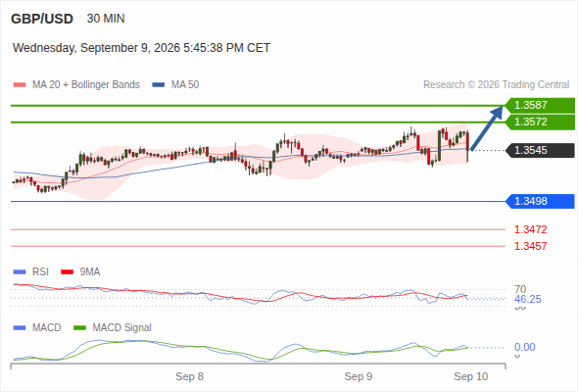Click the 9MA red legend swatch
The width and height of the screenshot is (578, 392).
coord(67,272)
